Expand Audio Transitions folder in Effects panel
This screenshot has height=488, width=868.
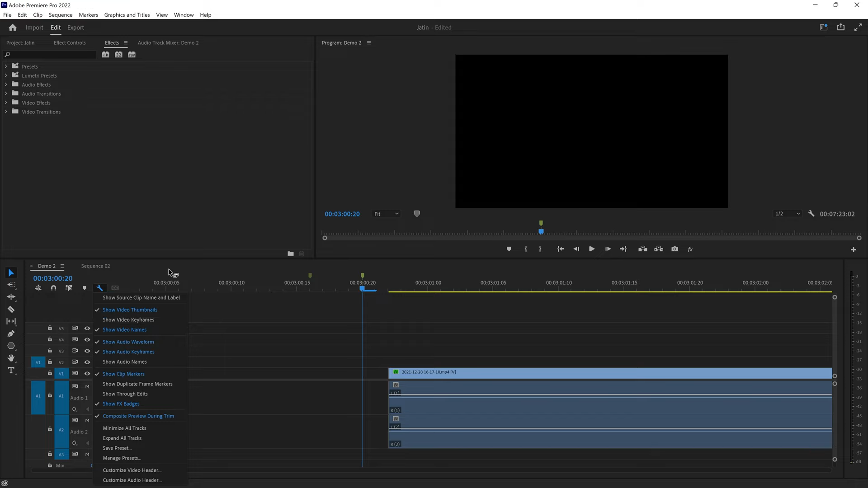click(6, 94)
